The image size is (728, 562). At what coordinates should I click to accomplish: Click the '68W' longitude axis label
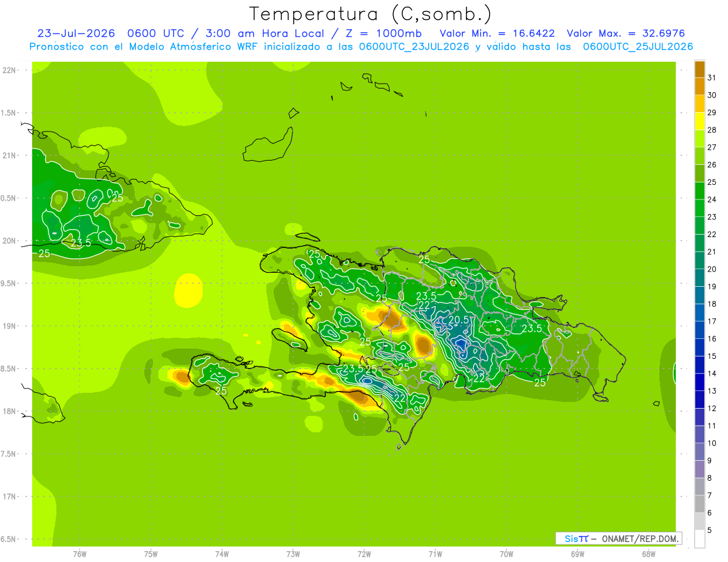click(x=649, y=554)
